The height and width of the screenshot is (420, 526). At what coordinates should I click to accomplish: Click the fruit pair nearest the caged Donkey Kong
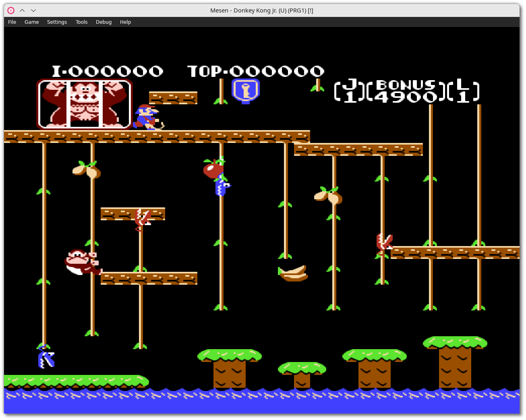point(86,170)
